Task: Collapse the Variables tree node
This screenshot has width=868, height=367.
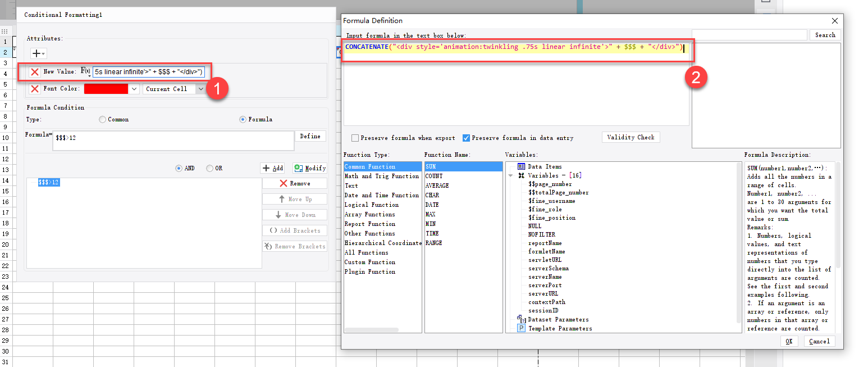Action: coord(510,175)
